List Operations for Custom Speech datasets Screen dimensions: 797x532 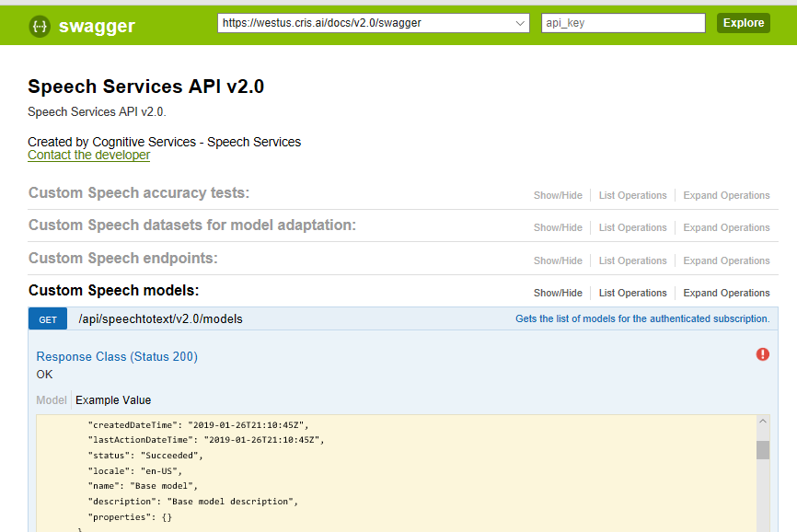pos(632,227)
